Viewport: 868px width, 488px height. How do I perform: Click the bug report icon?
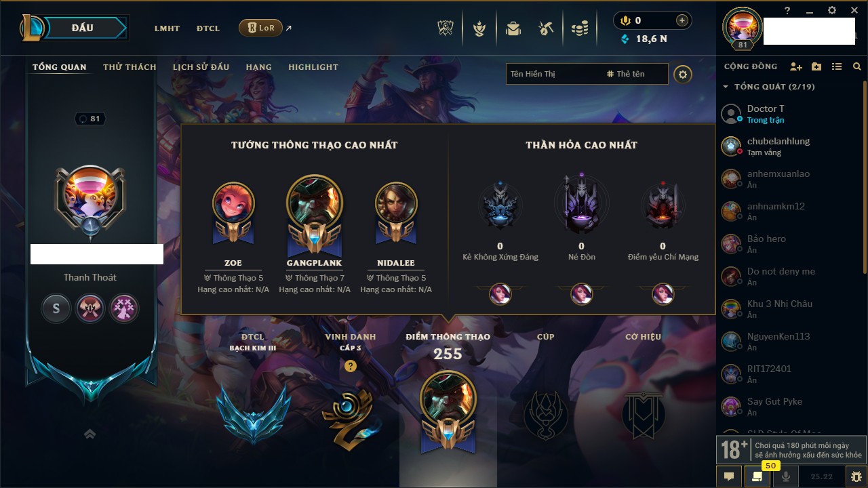pos(856,476)
